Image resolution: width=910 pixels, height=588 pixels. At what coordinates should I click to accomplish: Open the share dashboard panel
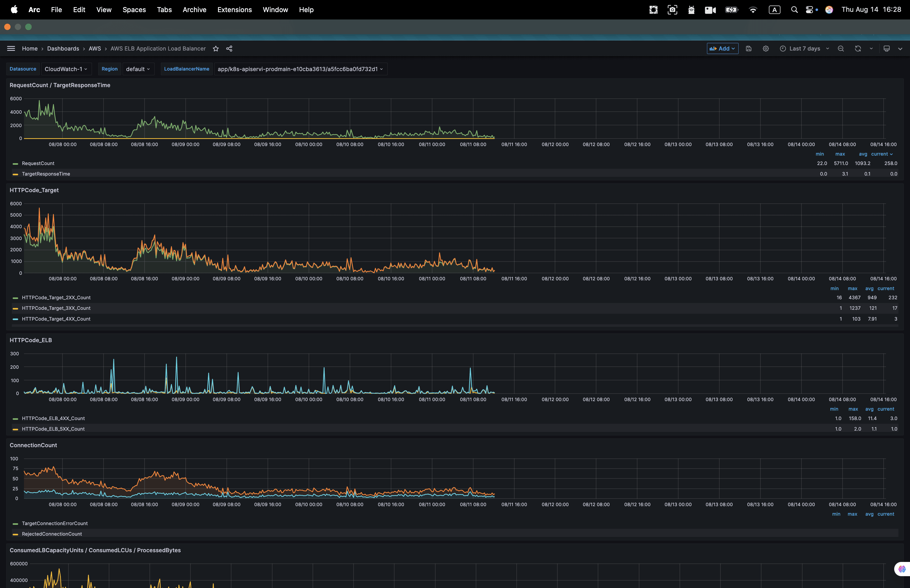coord(229,48)
